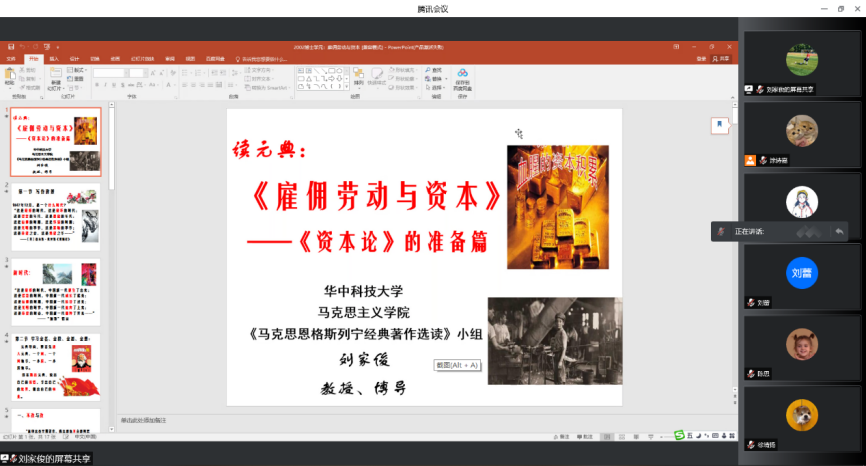Viewport: 866px width, 466px height.
Task: Select the second slide thumbnail
Action: (57, 217)
